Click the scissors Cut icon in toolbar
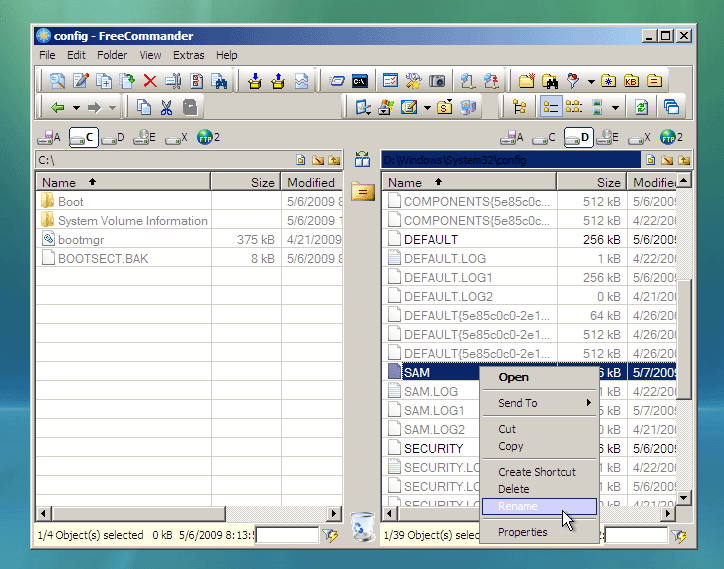Viewport: 724px width, 569px height. coord(166,108)
